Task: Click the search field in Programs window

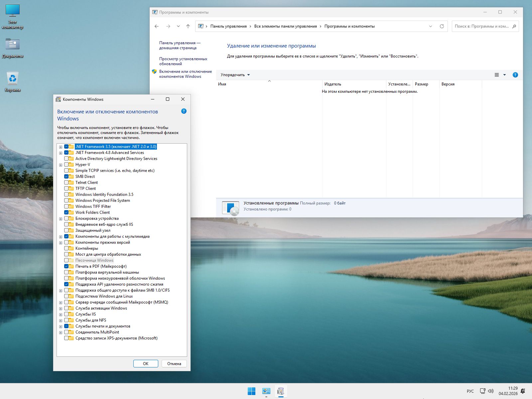Action: [481, 26]
